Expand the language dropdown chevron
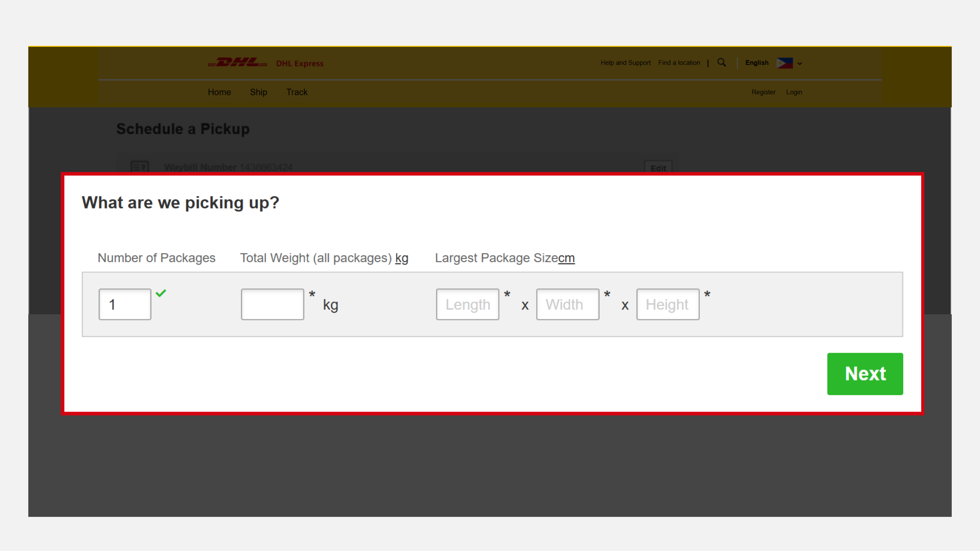 (800, 63)
